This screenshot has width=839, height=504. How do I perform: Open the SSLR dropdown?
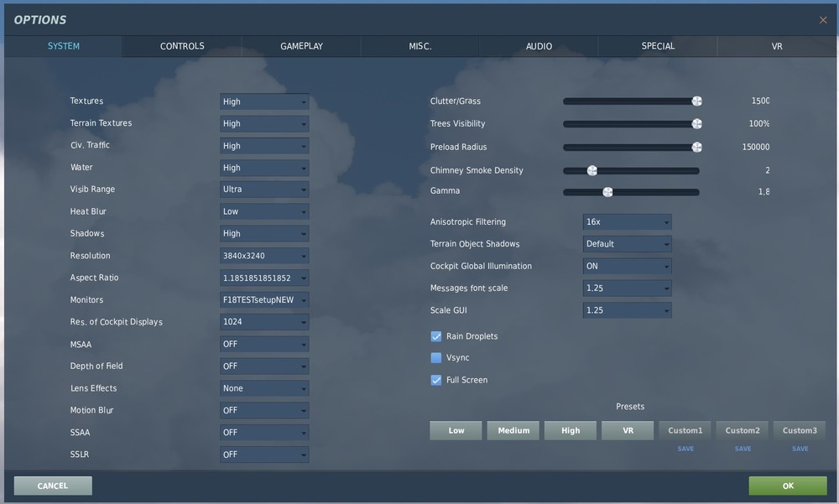[x=264, y=455]
